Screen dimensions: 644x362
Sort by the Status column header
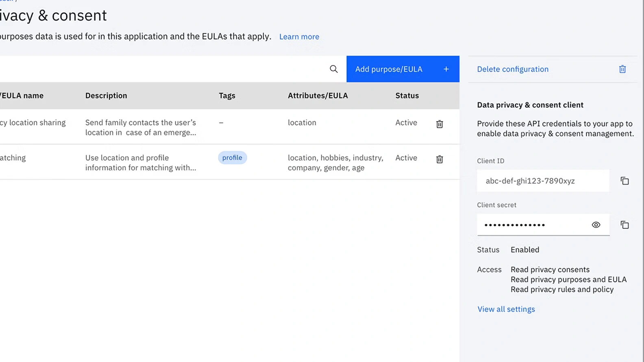point(407,96)
